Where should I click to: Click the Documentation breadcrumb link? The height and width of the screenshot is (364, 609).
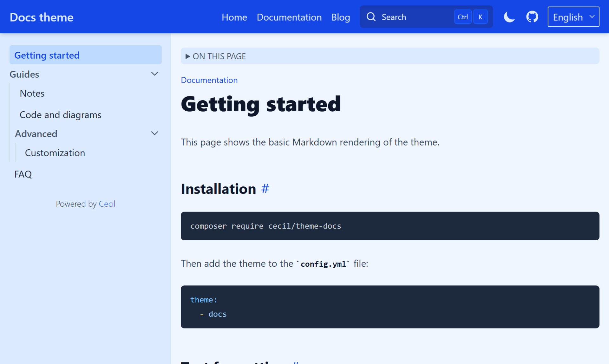[209, 80]
